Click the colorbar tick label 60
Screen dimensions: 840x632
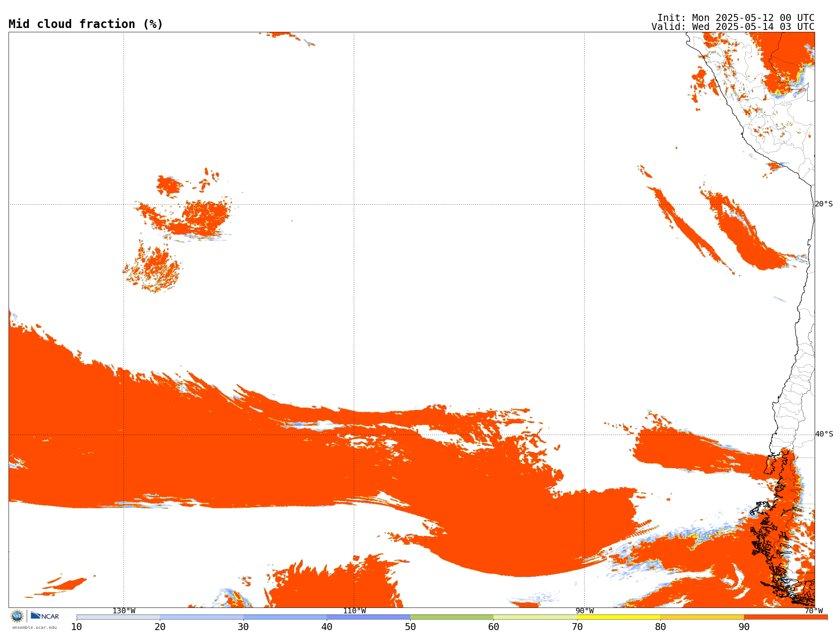pyautogui.click(x=493, y=627)
